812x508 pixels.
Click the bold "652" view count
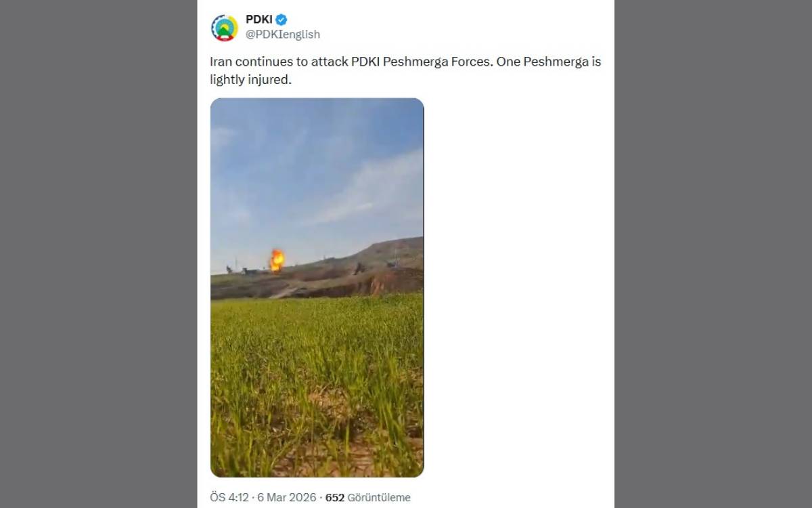coord(335,497)
